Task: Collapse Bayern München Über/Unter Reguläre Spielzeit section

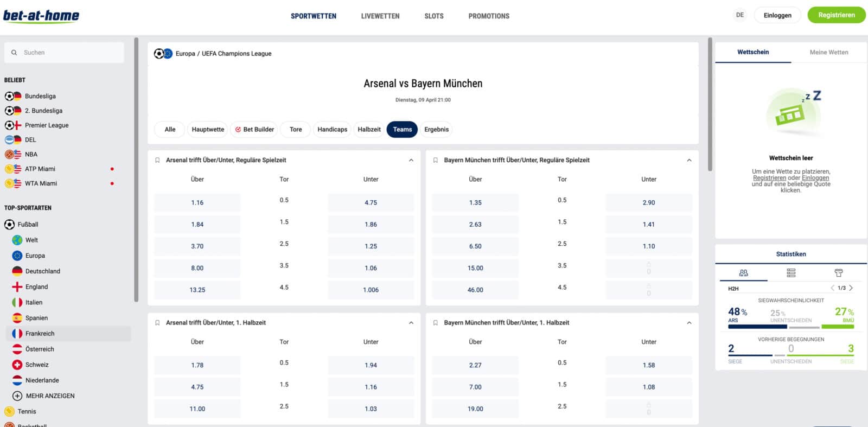Action: click(x=689, y=160)
